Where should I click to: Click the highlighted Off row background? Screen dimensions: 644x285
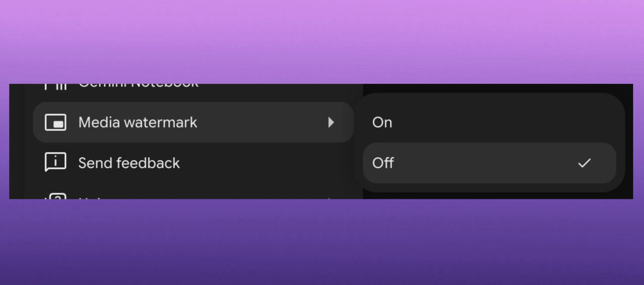pyautogui.click(x=489, y=163)
